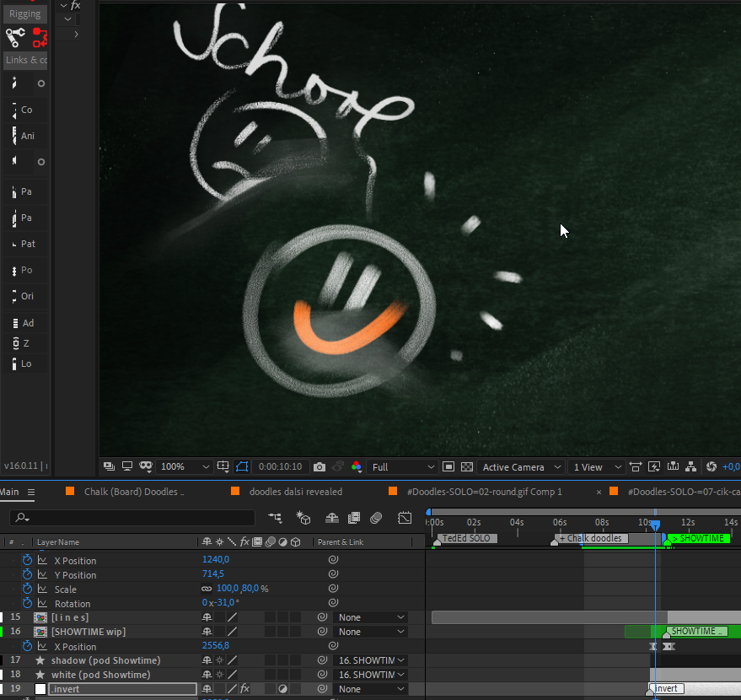Toggle pixel aspect ratio correction icon
The image size is (741, 700).
[x=636, y=467]
